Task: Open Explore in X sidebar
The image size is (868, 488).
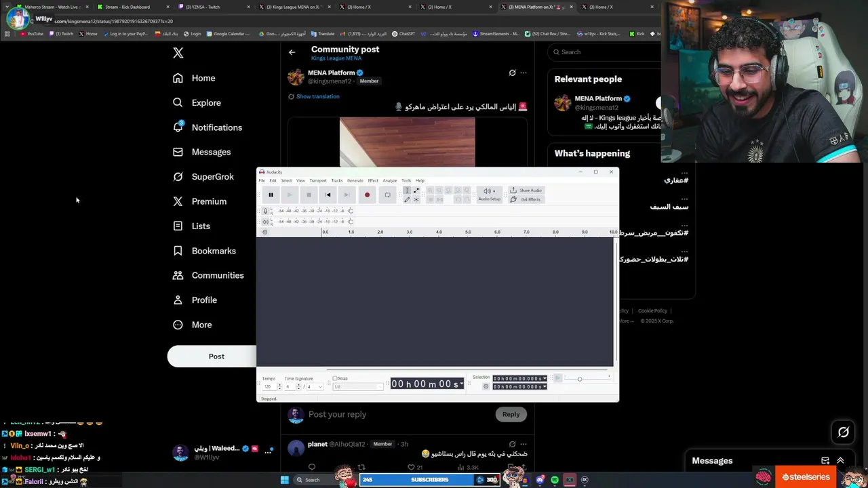Action: [x=197, y=103]
